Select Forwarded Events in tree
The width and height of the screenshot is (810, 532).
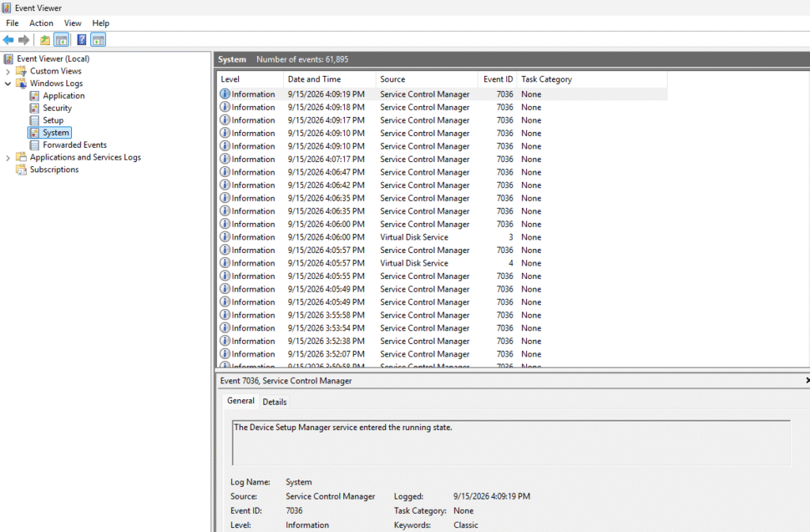coord(74,145)
